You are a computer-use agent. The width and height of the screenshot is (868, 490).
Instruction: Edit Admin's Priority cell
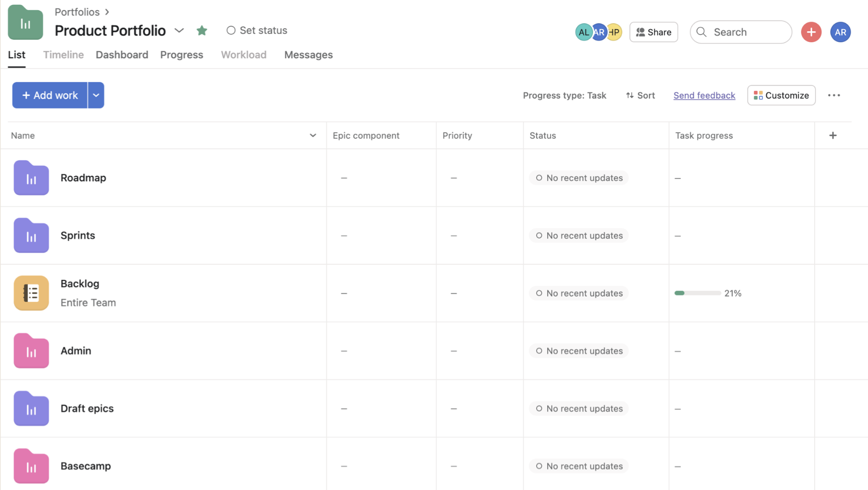[480, 350]
